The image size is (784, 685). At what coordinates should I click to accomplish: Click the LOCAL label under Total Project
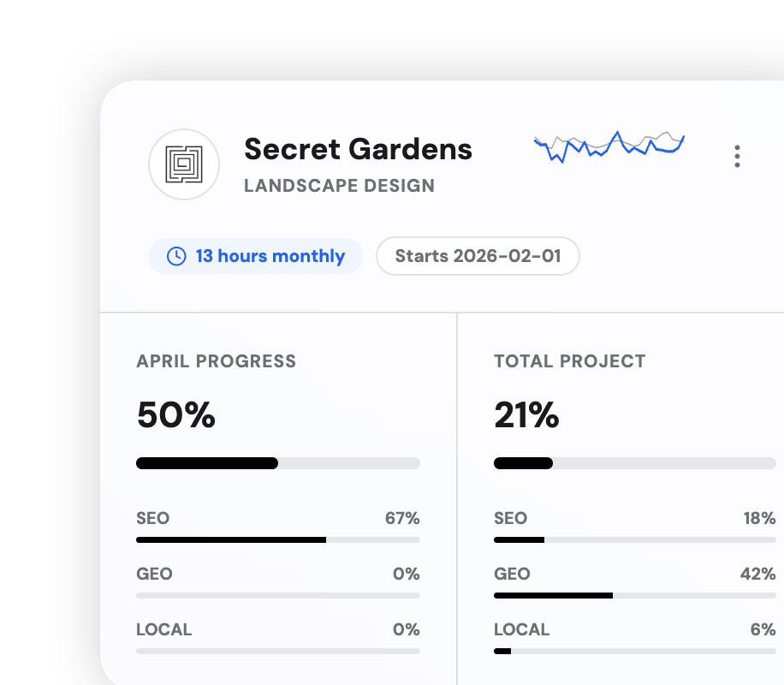pos(521,629)
